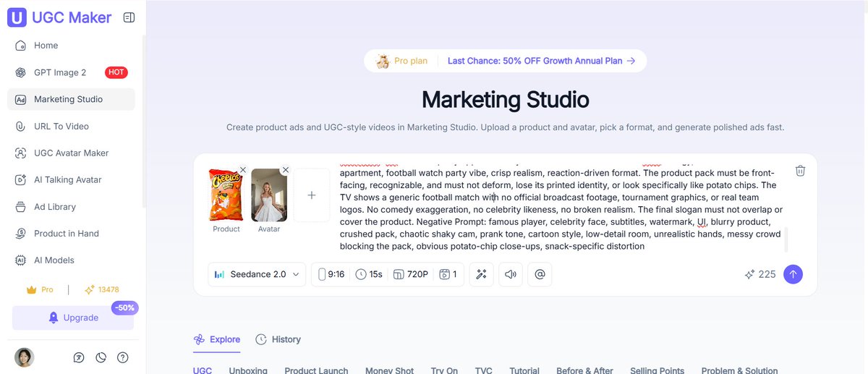Click the magic wand enhance prompt icon
This screenshot has width=868, height=374.
click(481, 274)
